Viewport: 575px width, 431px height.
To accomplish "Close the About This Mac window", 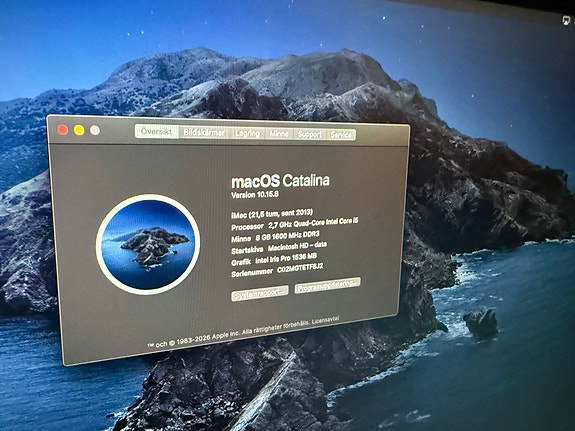I will 63,129.
